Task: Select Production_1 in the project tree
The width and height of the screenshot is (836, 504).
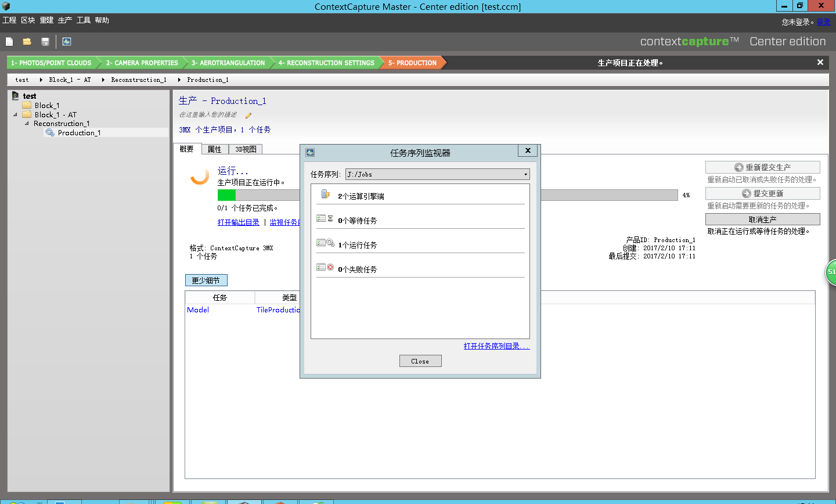Action: click(x=80, y=132)
